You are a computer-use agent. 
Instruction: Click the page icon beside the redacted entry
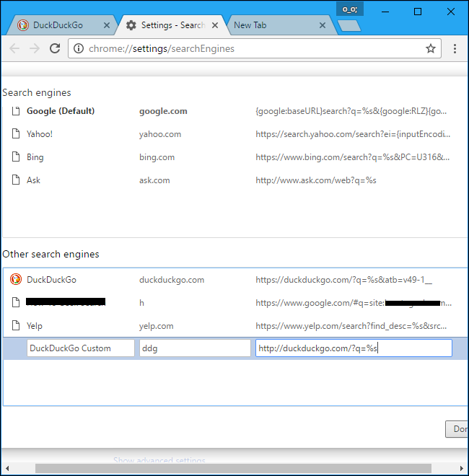pos(16,302)
